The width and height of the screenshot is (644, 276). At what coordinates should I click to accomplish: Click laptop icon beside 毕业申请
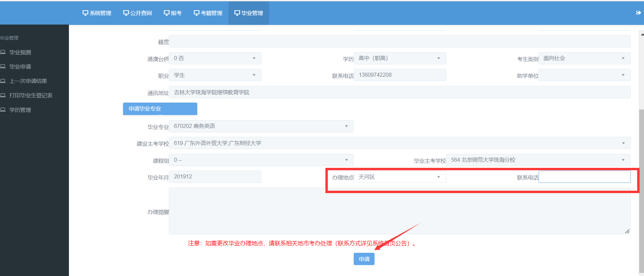[3, 67]
